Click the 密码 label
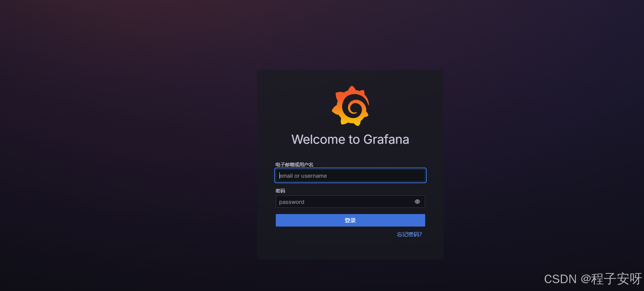 click(x=280, y=191)
